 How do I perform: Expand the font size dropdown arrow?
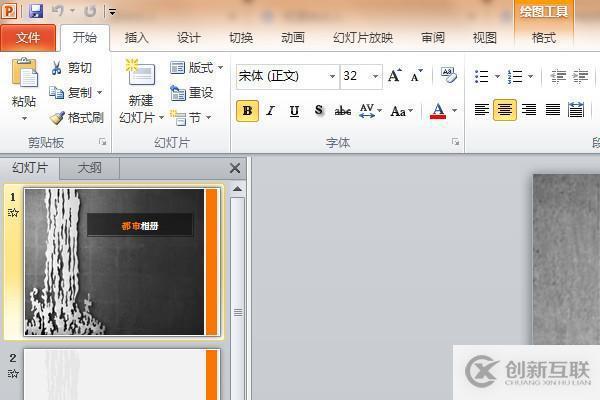click(375, 76)
